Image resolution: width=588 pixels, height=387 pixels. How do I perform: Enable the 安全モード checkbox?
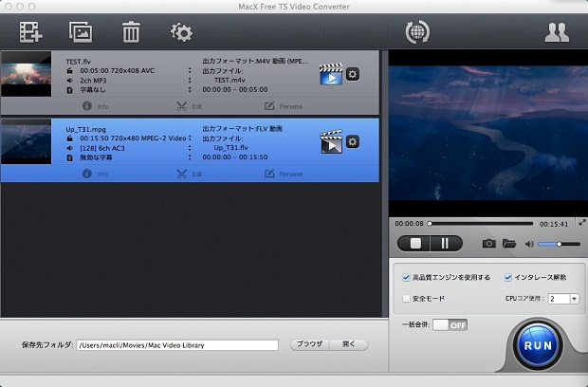(406, 299)
